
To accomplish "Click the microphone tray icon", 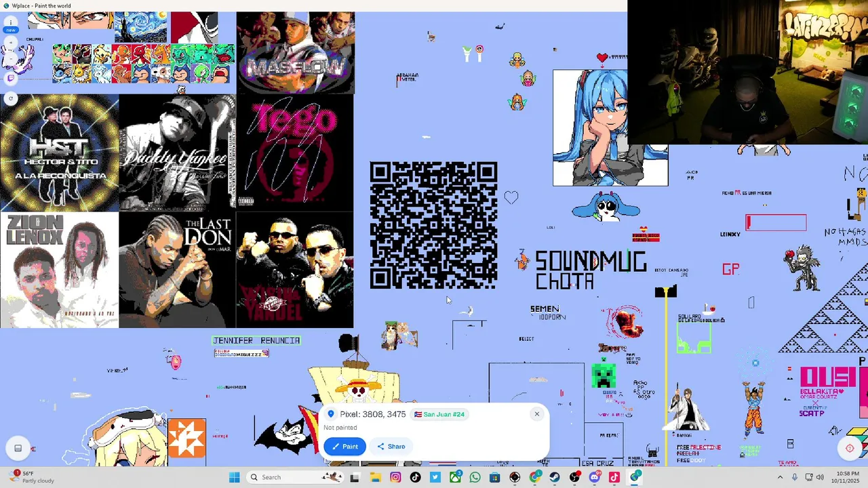I will click(795, 477).
